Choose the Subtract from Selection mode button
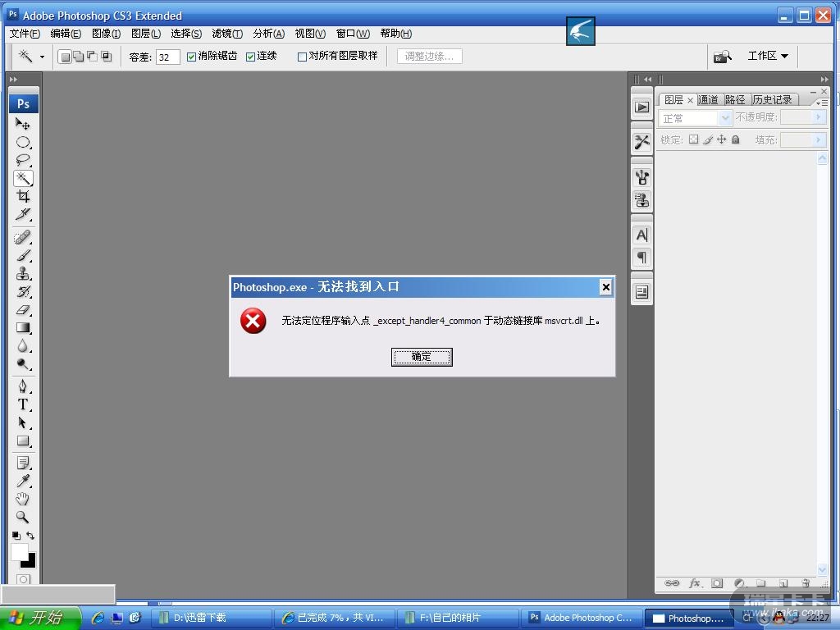The width and height of the screenshot is (840, 630). [x=93, y=57]
